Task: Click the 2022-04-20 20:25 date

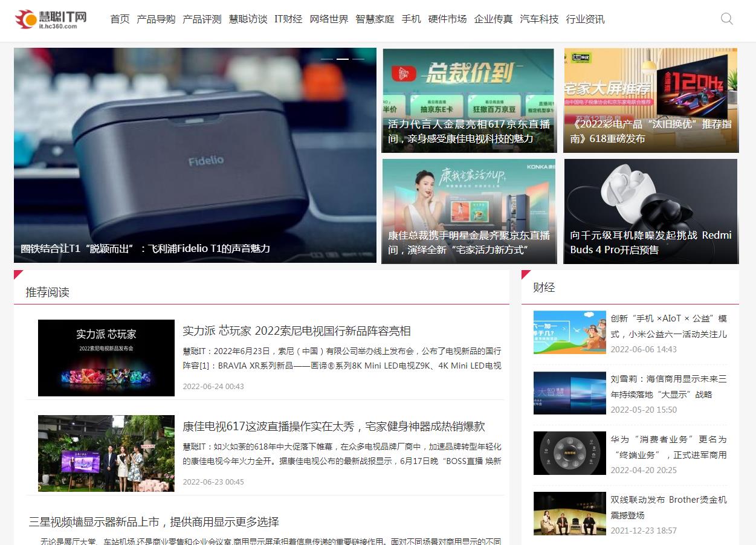Action: coord(644,470)
